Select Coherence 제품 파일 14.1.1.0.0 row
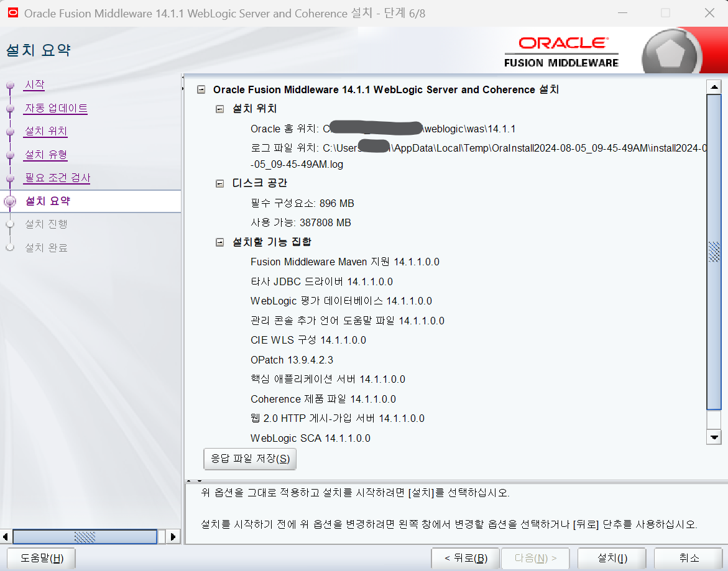 (323, 400)
